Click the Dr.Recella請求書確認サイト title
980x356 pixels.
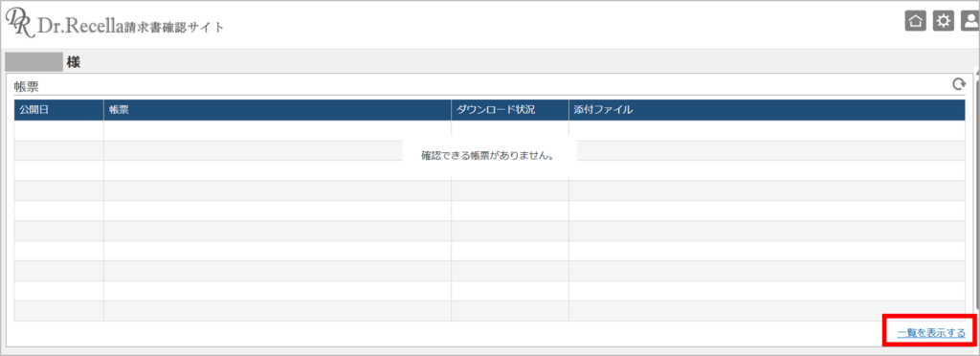click(130, 27)
